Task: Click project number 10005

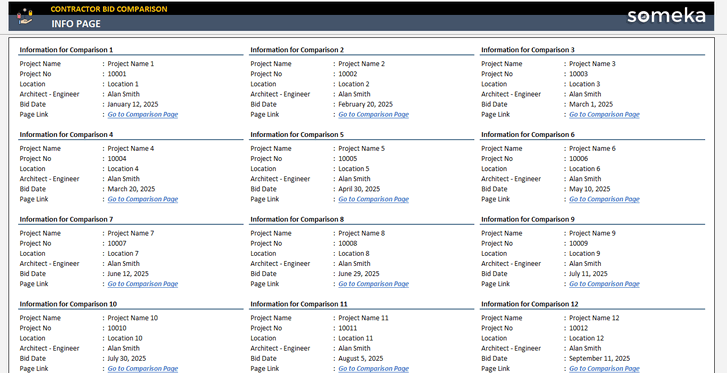Action: pos(348,159)
